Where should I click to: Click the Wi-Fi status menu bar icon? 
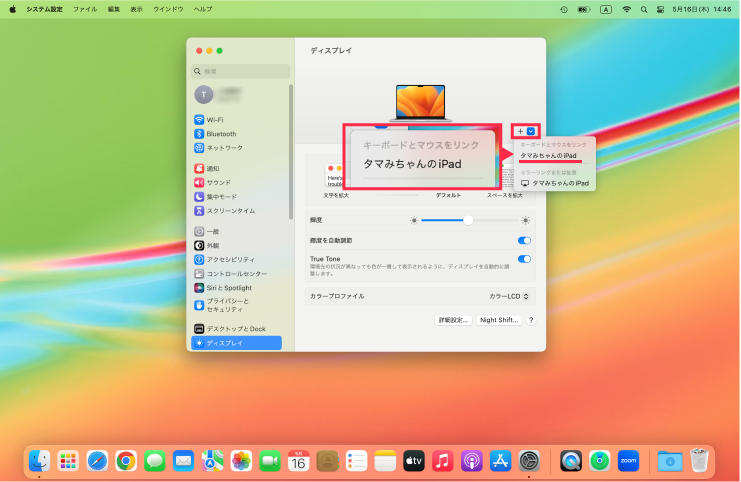click(626, 9)
